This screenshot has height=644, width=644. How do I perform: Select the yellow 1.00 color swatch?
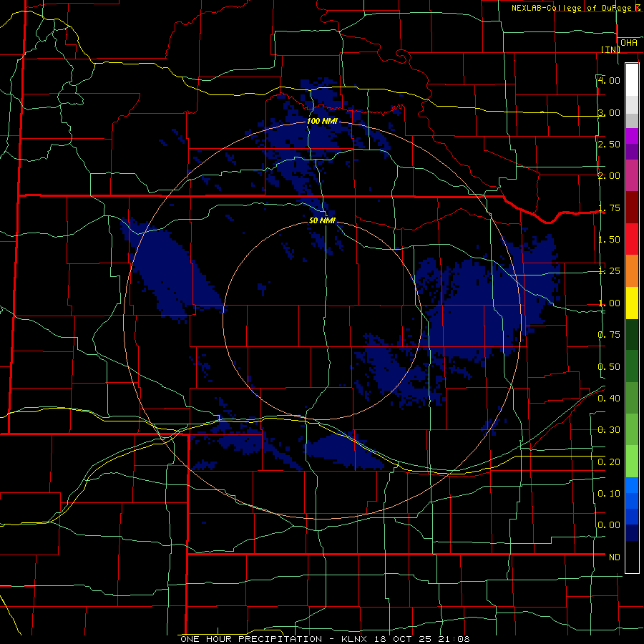(x=632, y=303)
